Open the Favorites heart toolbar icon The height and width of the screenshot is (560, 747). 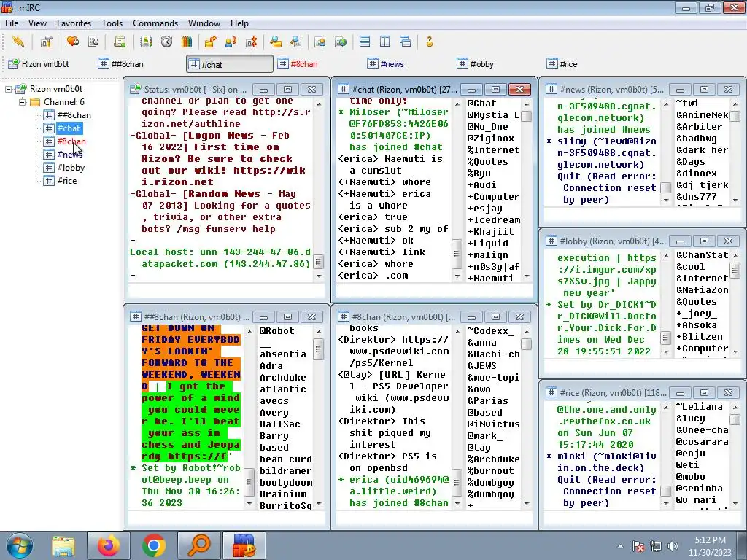click(x=73, y=42)
